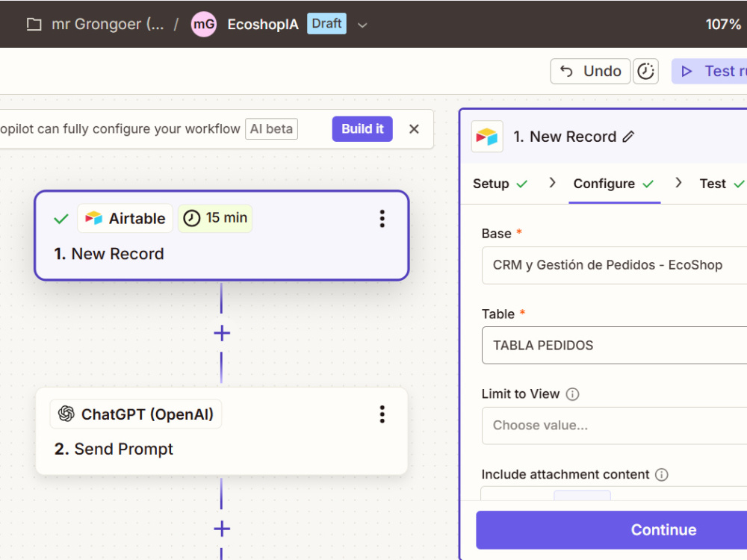Start a Test run

pos(711,72)
